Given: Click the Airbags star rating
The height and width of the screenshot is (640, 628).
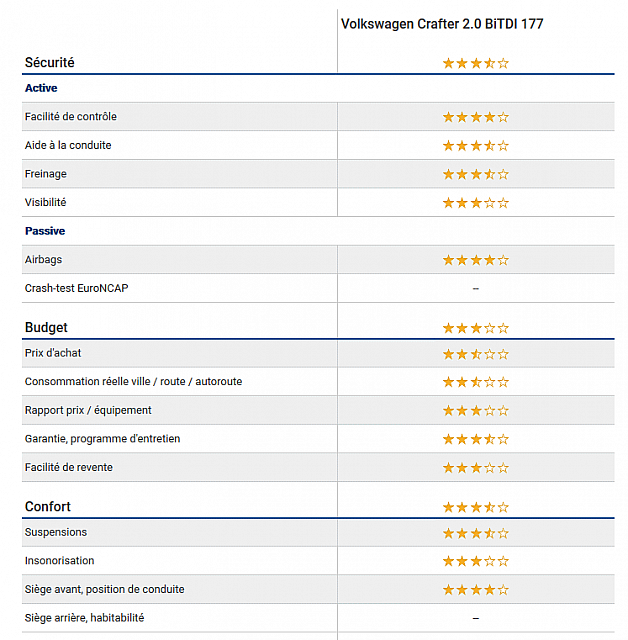Looking at the screenshot, I should 475,260.
